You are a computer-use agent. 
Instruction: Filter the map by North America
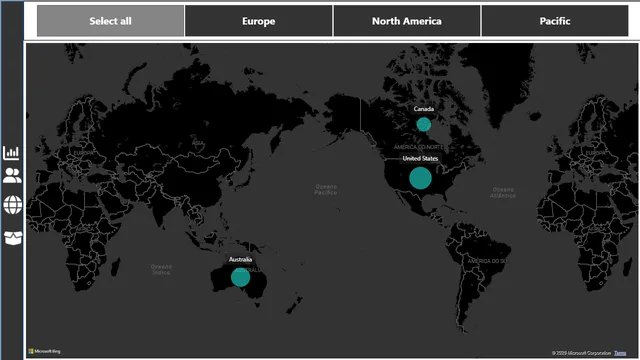tap(407, 21)
